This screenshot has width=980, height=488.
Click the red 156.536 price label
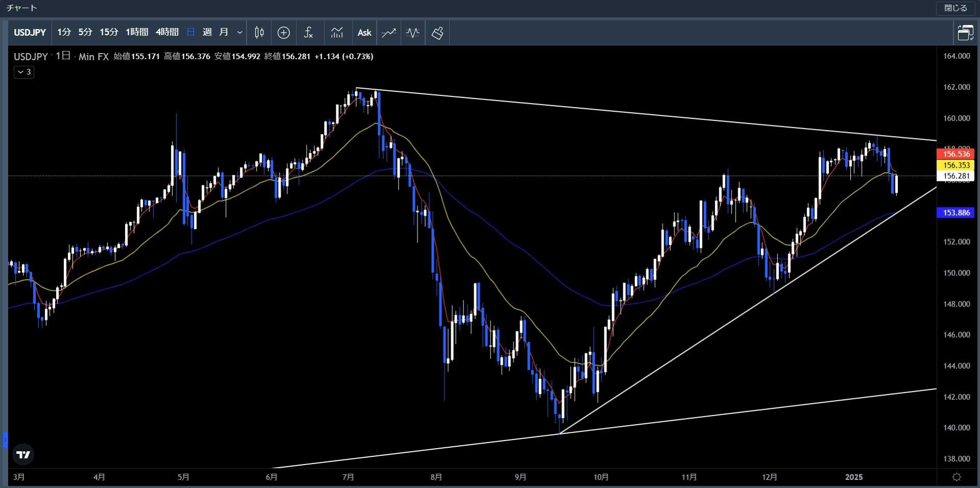click(956, 153)
